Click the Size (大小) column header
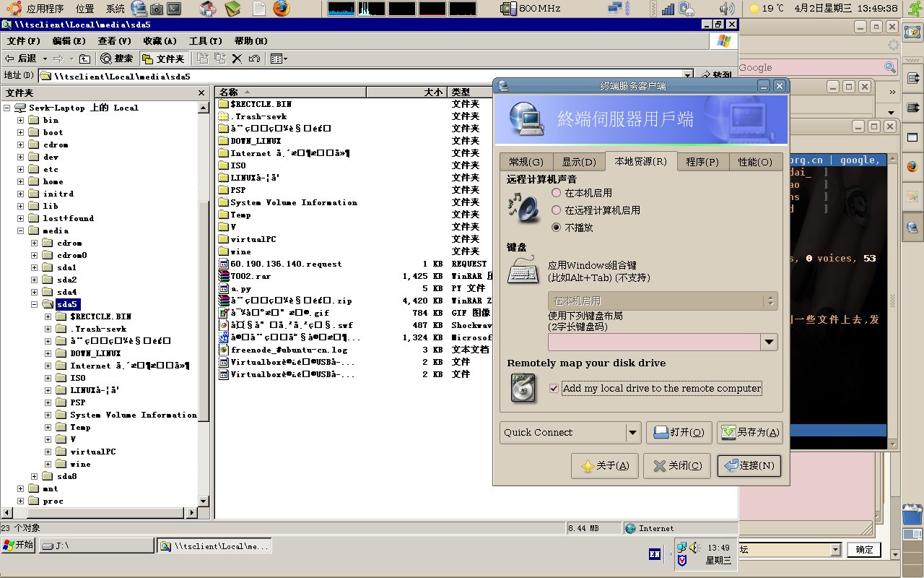This screenshot has height=578, width=924. [x=407, y=92]
